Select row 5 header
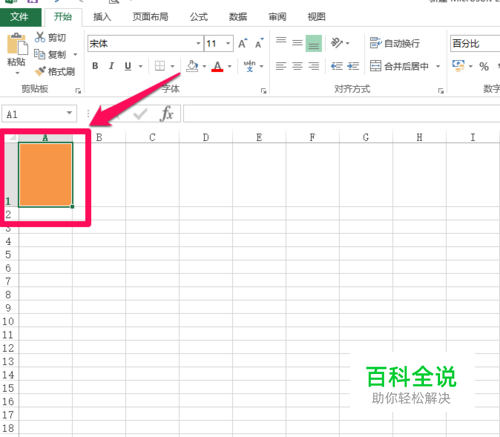The height and width of the screenshot is (437, 500). coord(8,255)
